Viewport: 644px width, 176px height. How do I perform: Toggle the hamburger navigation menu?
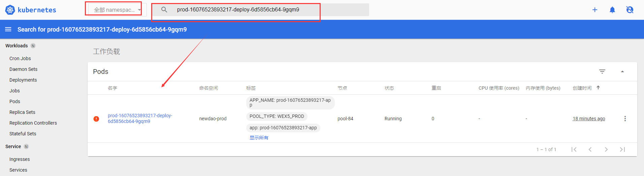[8, 30]
